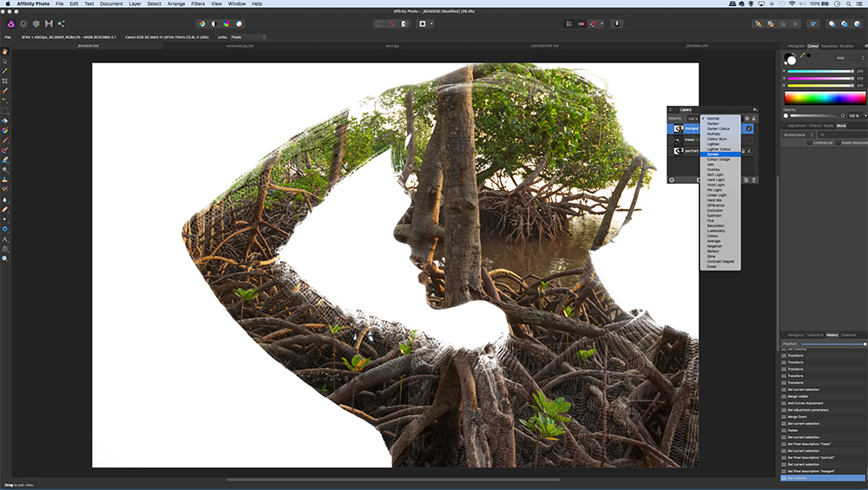Click the Layers Opacity value field
Image resolution: width=868 pixels, height=490 pixels.
pos(693,118)
